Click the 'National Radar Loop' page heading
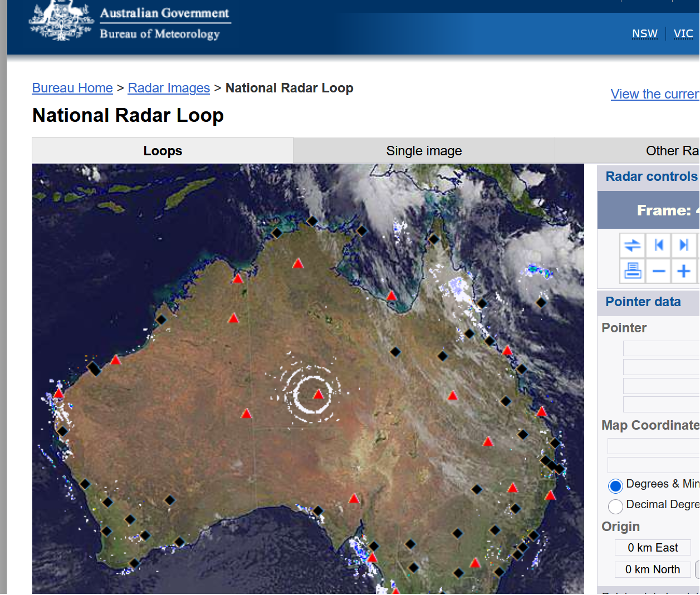 coord(128,115)
